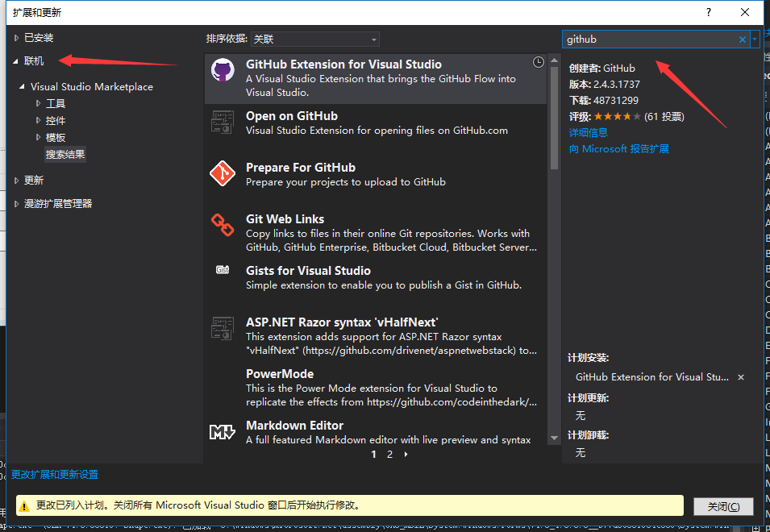The image size is (770, 532).
Task: Select the ASP.NET Razor syntax 'vHalfNext' title
Action: click(x=342, y=322)
